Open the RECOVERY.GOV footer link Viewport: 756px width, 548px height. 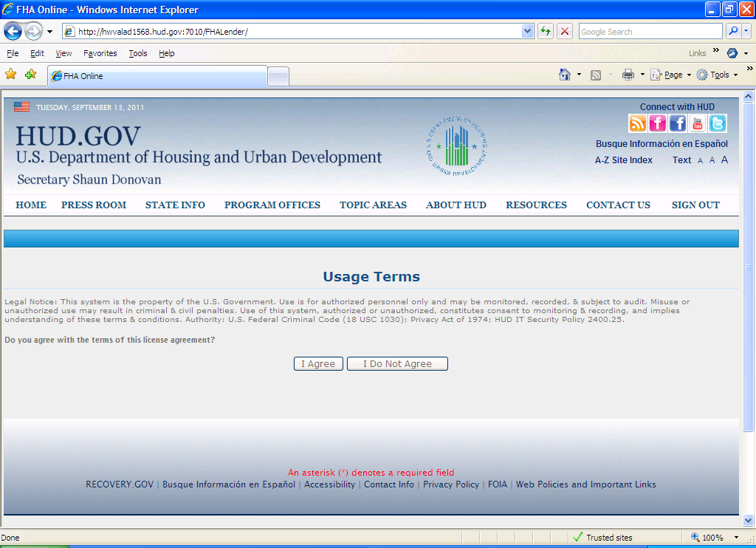pyautogui.click(x=120, y=484)
